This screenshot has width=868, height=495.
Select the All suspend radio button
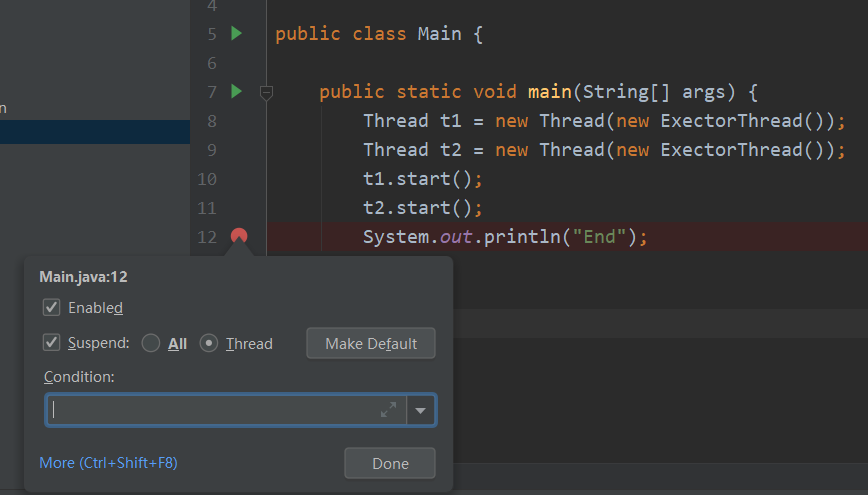(x=151, y=343)
